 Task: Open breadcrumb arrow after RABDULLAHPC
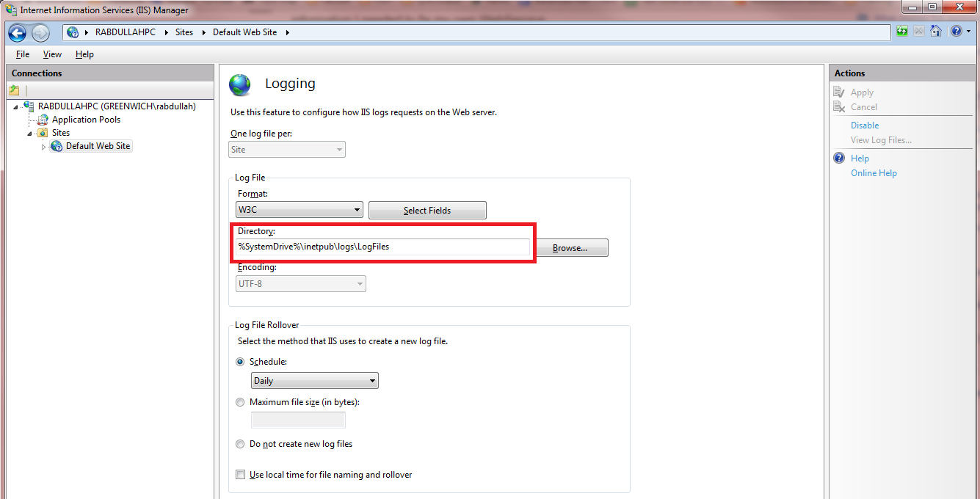tap(165, 32)
